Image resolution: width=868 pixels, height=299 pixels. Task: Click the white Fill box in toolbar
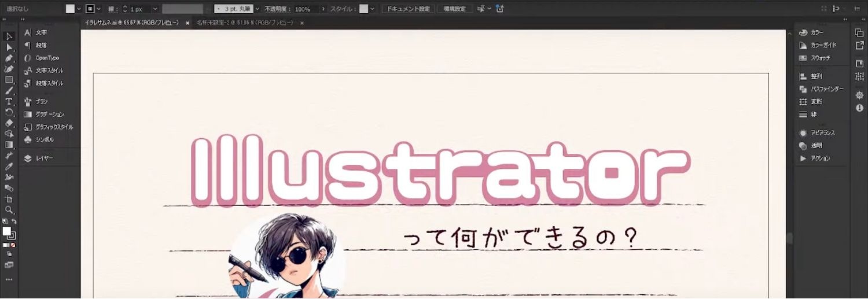point(7,232)
